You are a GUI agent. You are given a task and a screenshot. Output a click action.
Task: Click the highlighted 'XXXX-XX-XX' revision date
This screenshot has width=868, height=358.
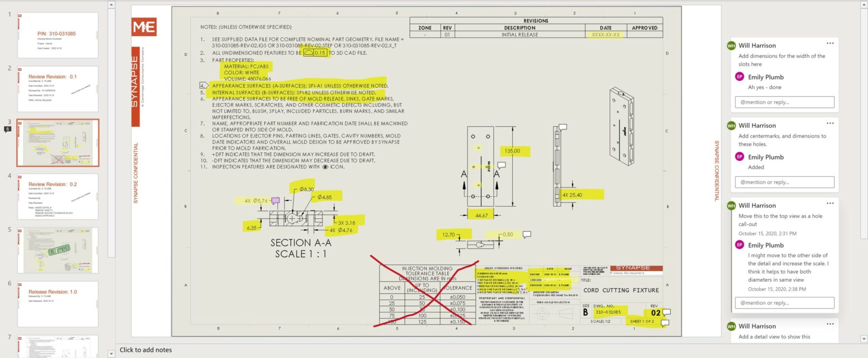click(606, 35)
